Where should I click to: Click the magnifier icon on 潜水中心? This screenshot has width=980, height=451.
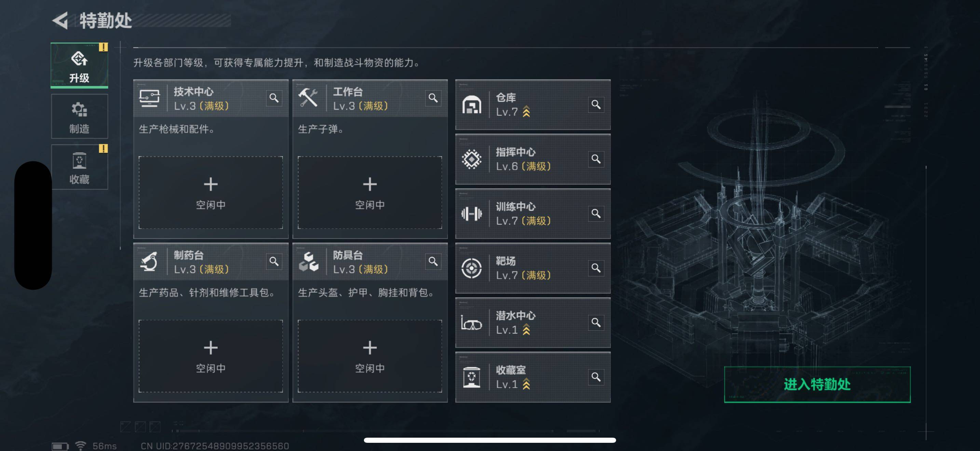click(596, 323)
